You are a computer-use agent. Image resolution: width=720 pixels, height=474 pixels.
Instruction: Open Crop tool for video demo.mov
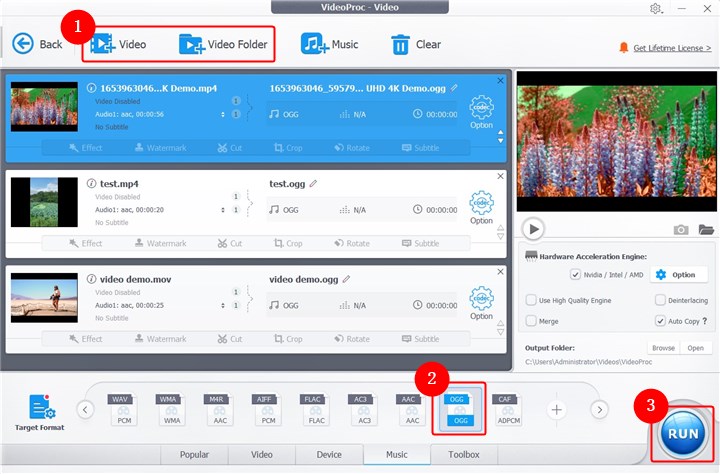(x=288, y=339)
